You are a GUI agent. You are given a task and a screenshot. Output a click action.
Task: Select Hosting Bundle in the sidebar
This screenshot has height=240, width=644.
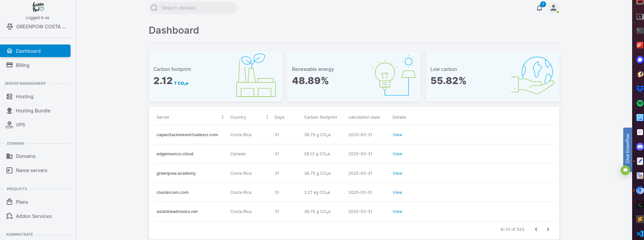tap(33, 111)
